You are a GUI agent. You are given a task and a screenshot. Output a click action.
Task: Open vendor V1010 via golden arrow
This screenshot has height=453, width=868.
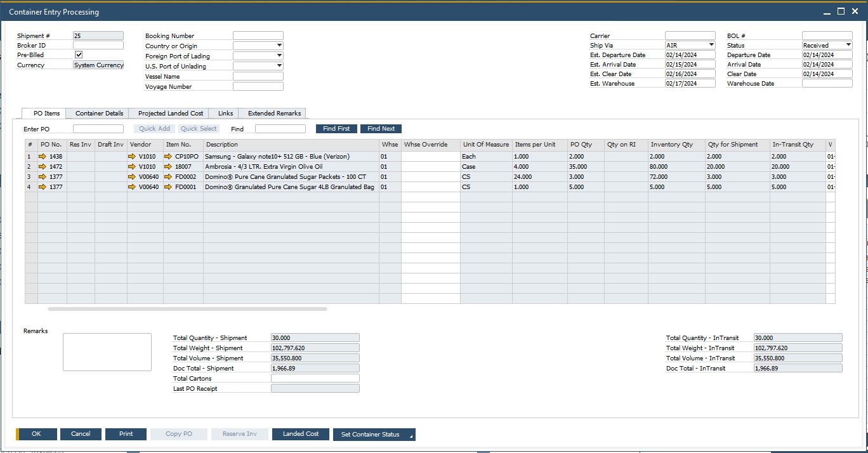132,156
